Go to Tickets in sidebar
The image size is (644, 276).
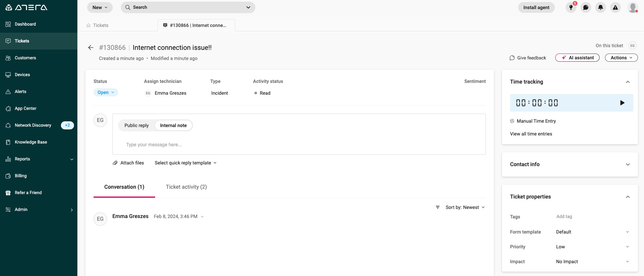[39, 41]
